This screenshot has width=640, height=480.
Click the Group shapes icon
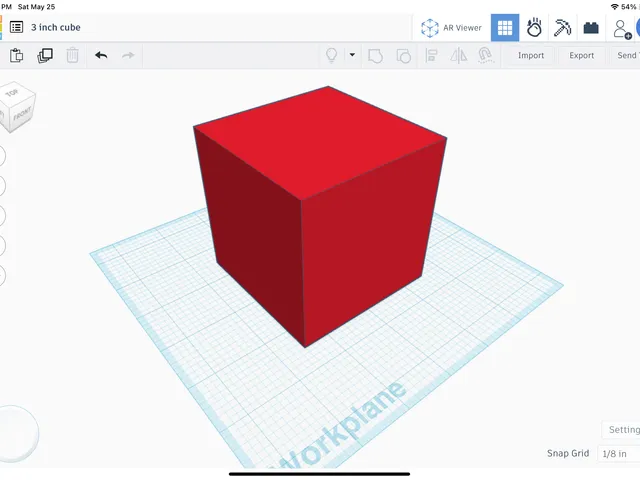[x=375, y=56]
